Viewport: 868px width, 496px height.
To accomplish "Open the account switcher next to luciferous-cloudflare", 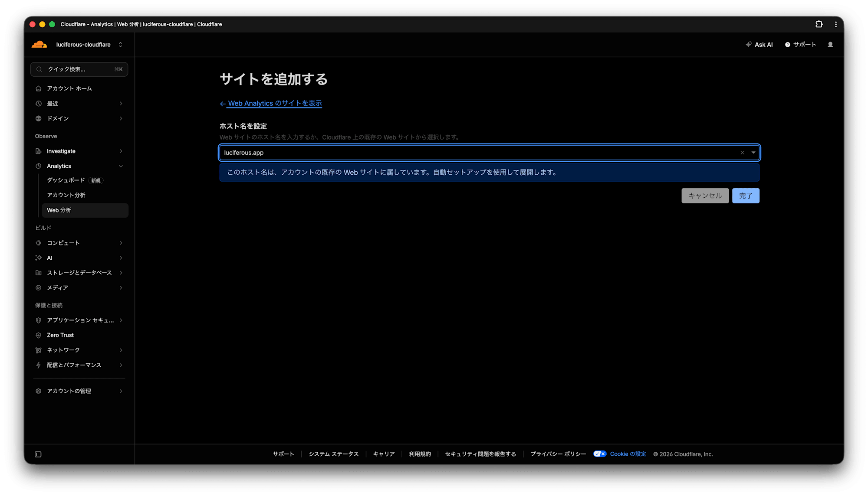I will (x=121, y=45).
